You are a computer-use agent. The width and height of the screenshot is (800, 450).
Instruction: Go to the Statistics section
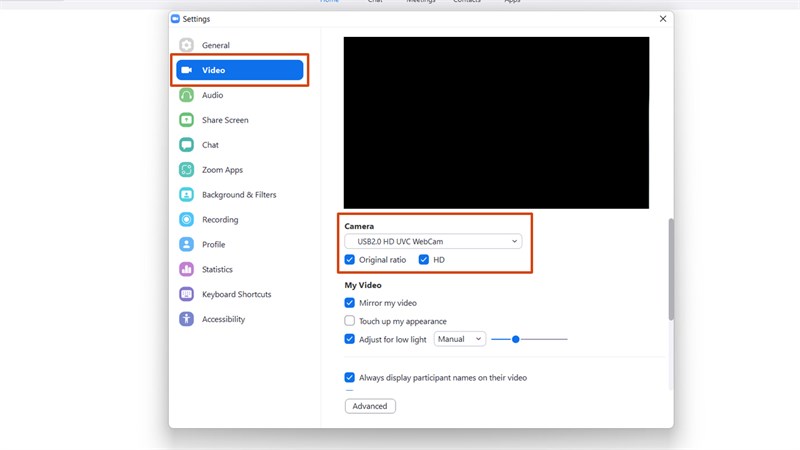click(x=217, y=270)
